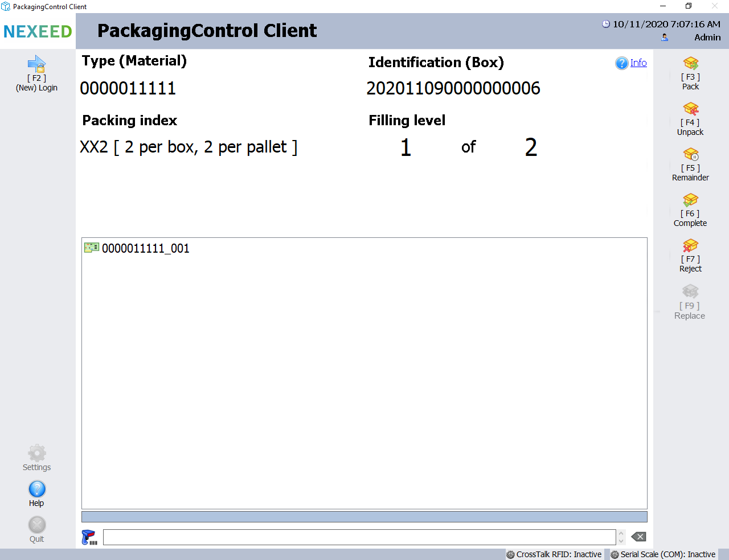
Task: Click the F6 Complete box icon
Action: point(690,200)
